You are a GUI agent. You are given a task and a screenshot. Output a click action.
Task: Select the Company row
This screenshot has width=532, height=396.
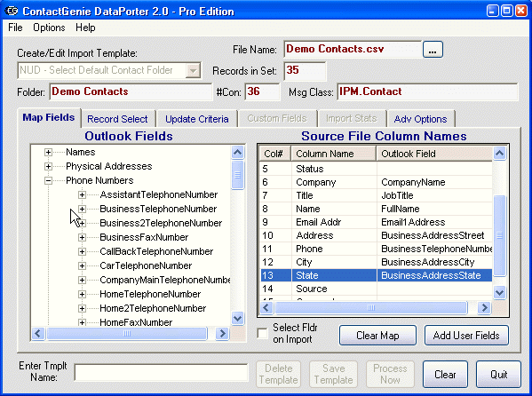(x=376, y=182)
